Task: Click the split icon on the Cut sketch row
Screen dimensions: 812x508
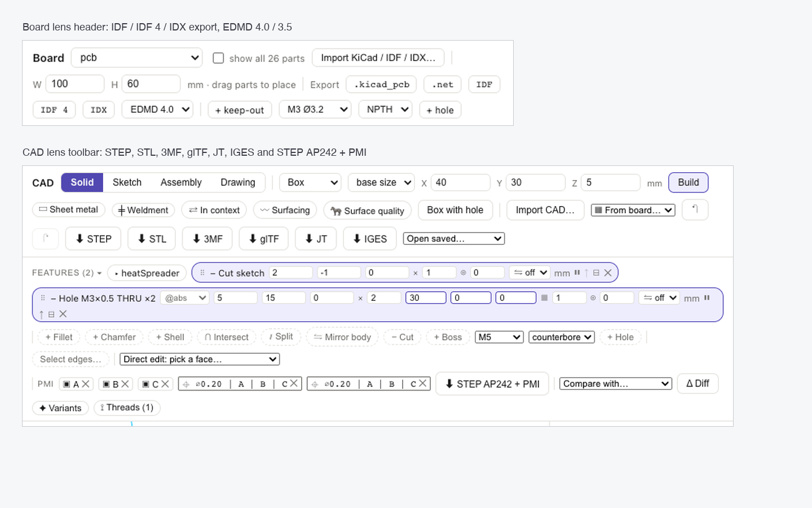Action: [596, 273]
